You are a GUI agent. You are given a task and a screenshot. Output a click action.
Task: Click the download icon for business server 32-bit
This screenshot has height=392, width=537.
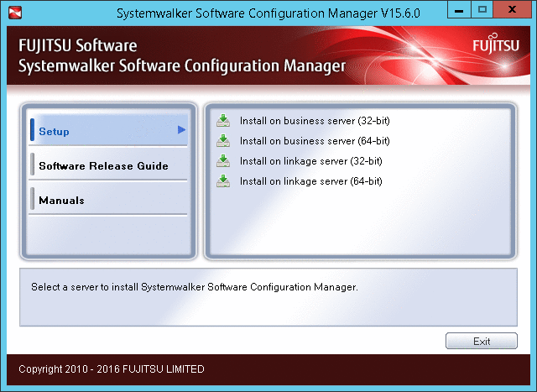tap(223, 121)
